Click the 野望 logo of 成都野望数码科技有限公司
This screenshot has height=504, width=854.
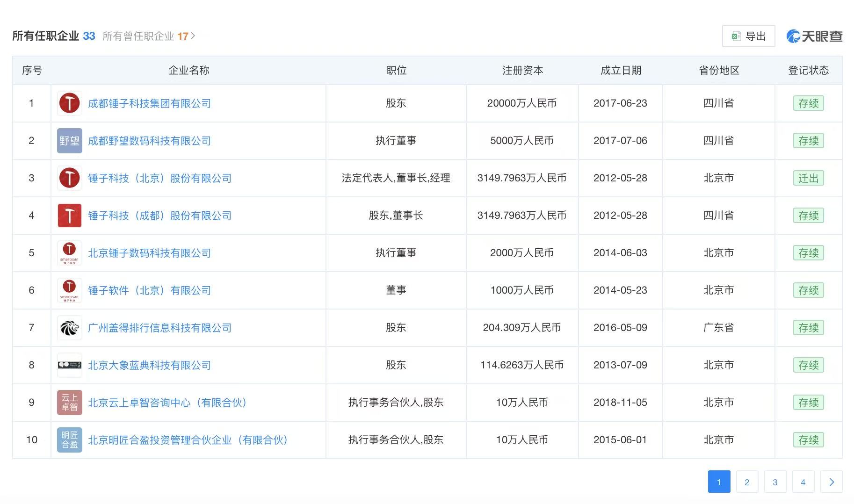pyautogui.click(x=69, y=141)
